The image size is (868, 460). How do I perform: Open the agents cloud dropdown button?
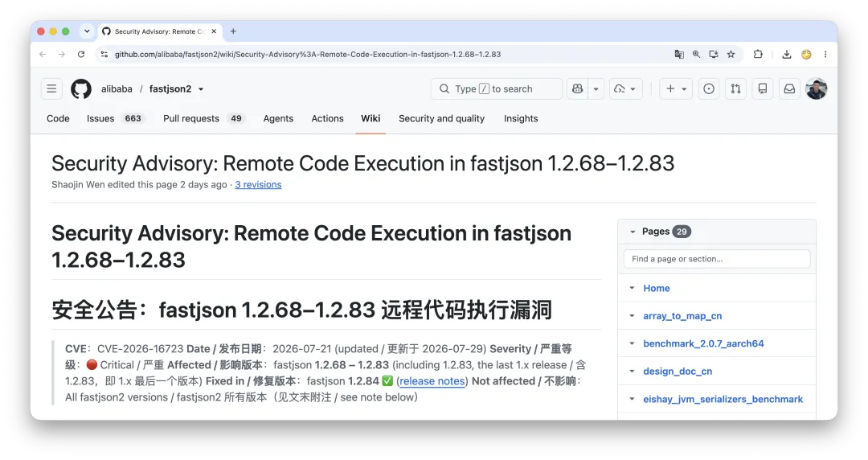(625, 88)
